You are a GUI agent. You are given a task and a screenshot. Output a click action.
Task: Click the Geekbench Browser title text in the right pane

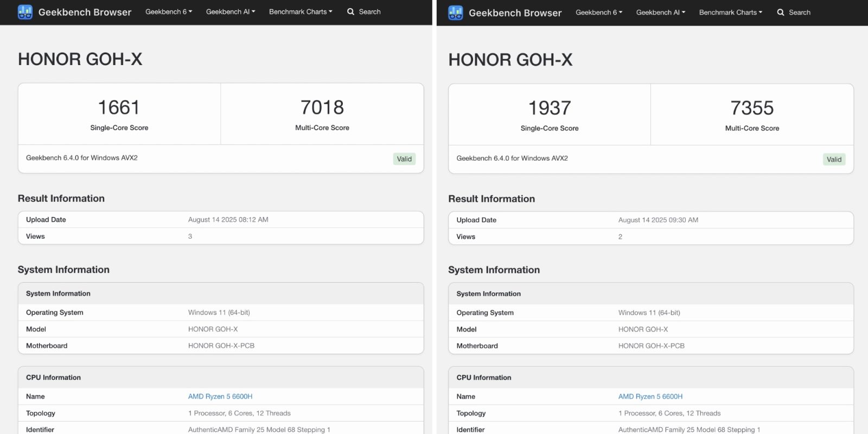pyautogui.click(x=515, y=12)
